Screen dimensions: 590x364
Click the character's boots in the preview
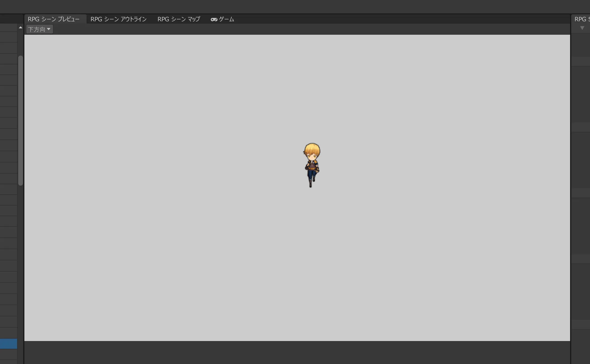click(311, 183)
